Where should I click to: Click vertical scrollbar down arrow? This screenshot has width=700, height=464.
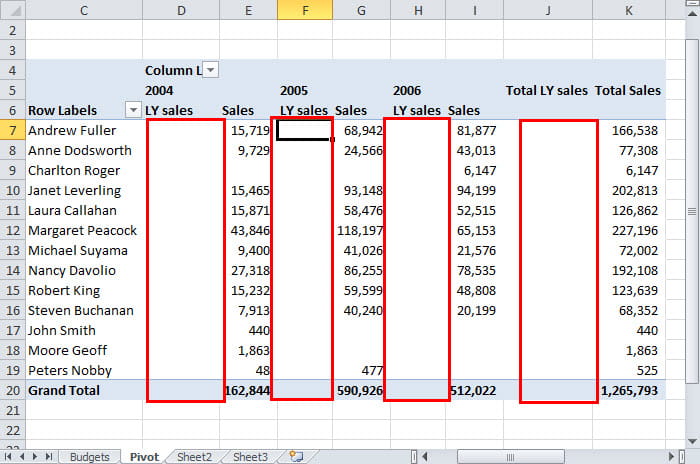pyautogui.click(x=692, y=441)
